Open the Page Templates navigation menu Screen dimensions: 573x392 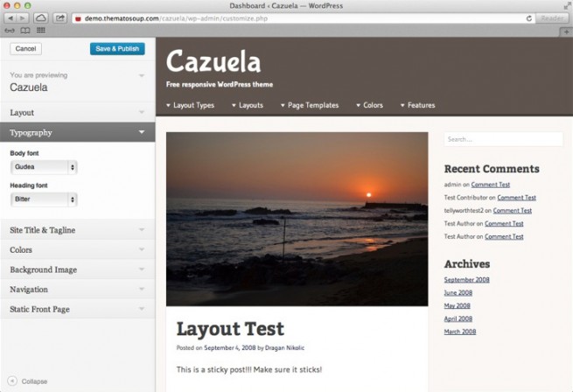[310, 105]
